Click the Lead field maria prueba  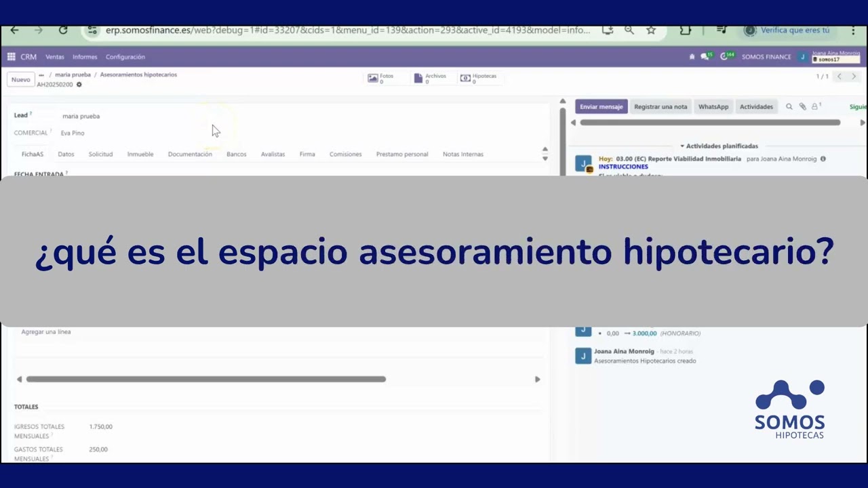81,116
